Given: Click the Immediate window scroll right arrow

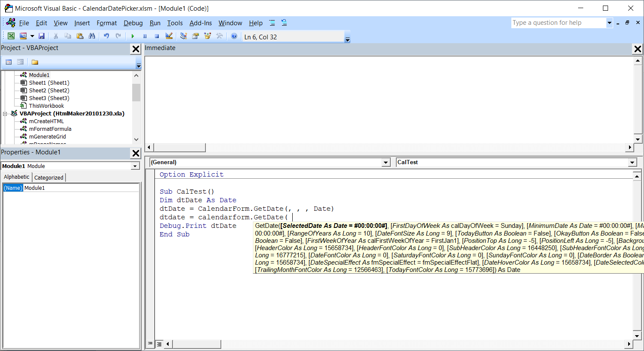Looking at the screenshot, I should point(629,147).
